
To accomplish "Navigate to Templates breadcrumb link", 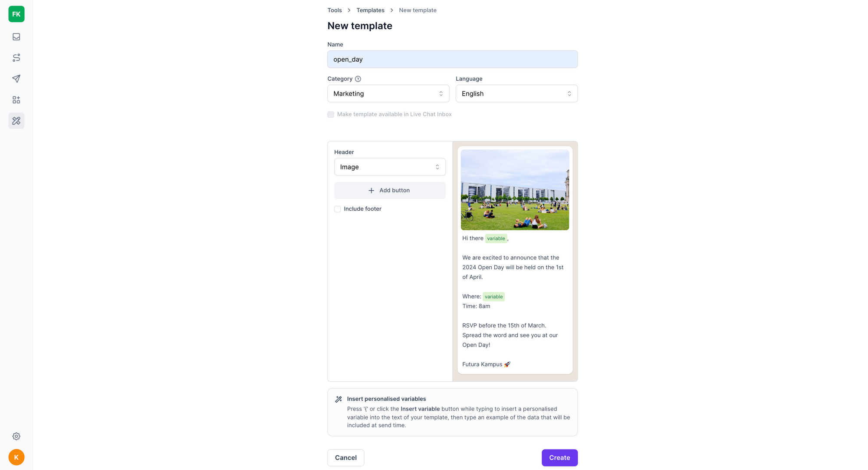I will coord(370,10).
